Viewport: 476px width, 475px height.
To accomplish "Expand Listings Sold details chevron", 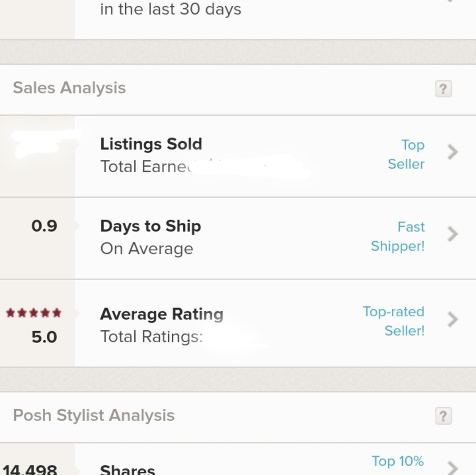I will pyautogui.click(x=453, y=152).
